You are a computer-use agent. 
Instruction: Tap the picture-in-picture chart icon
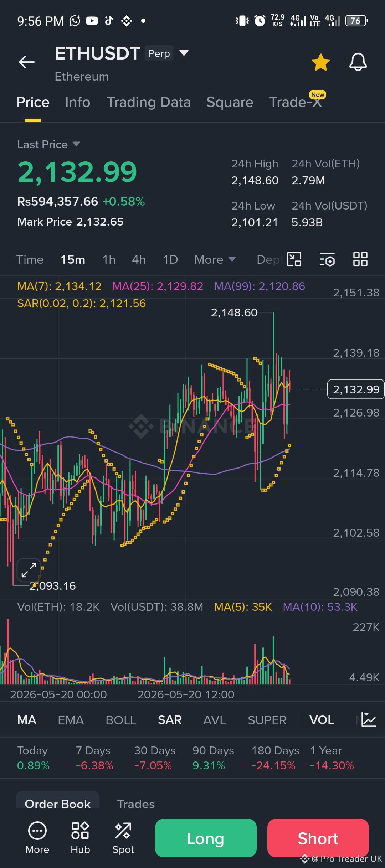coord(294,259)
